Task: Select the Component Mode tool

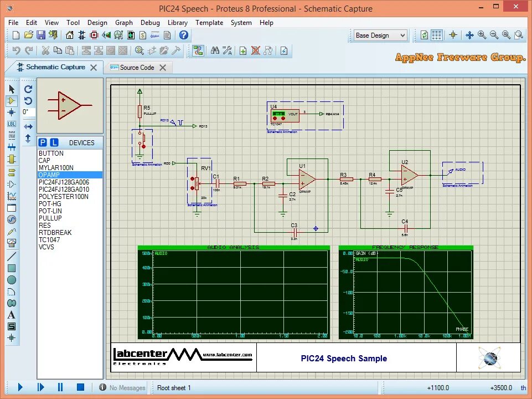Action: pyautogui.click(x=12, y=100)
